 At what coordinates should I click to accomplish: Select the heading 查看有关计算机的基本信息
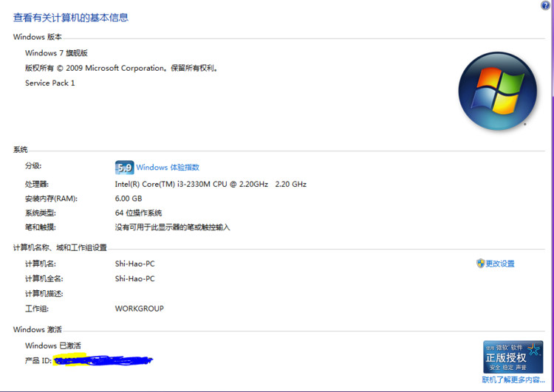click(71, 18)
